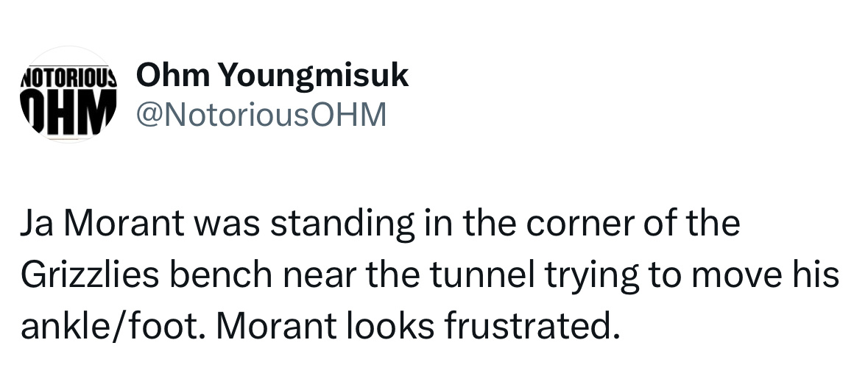The image size is (868, 379).
Task: Click the display name Ohm Youngmisuk
Action: 272,75
